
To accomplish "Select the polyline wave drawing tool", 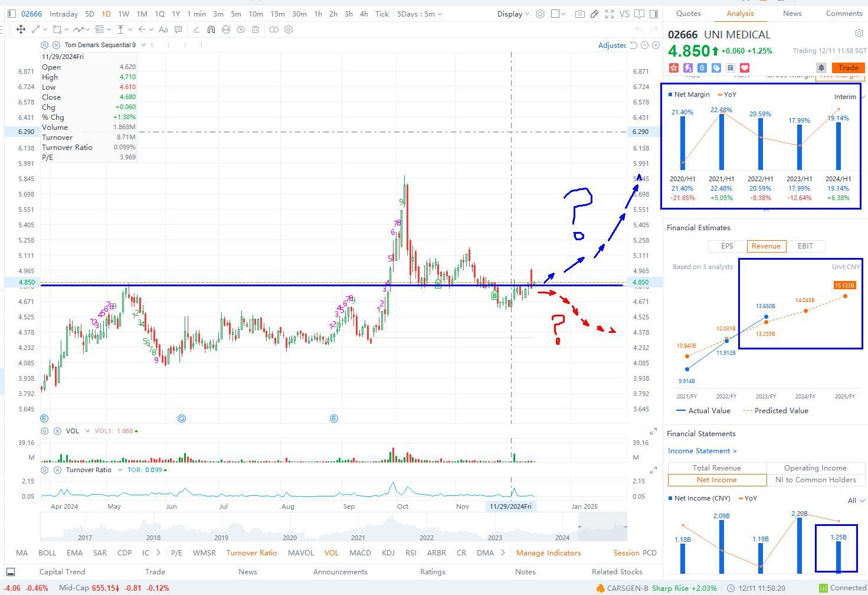I will 77,30.
